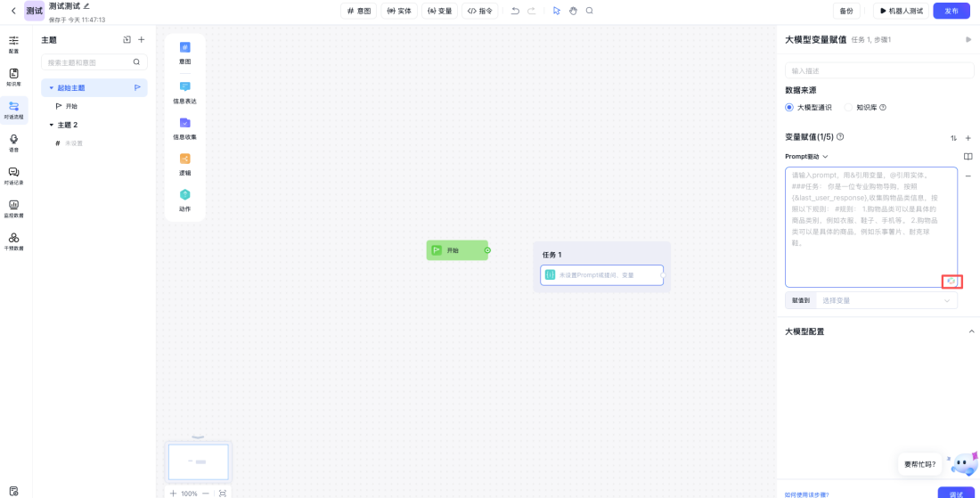The height and width of the screenshot is (498, 980).
Task: Open the 语音 voice section
Action: tap(13, 143)
